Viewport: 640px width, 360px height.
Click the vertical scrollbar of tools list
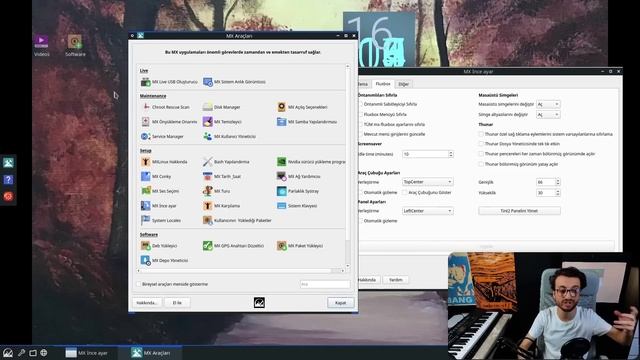(348, 165)
